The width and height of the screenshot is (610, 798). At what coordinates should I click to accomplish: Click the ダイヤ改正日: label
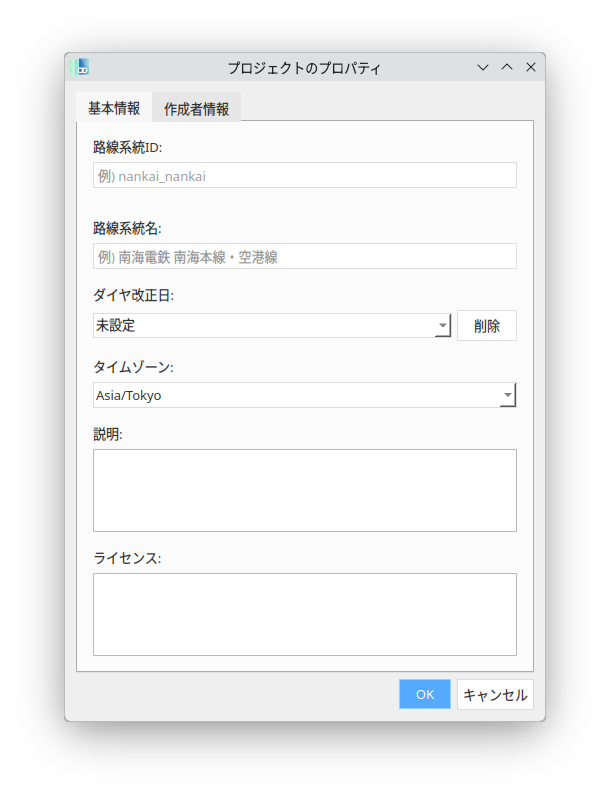pyautogui.click(x=133, y=295)
